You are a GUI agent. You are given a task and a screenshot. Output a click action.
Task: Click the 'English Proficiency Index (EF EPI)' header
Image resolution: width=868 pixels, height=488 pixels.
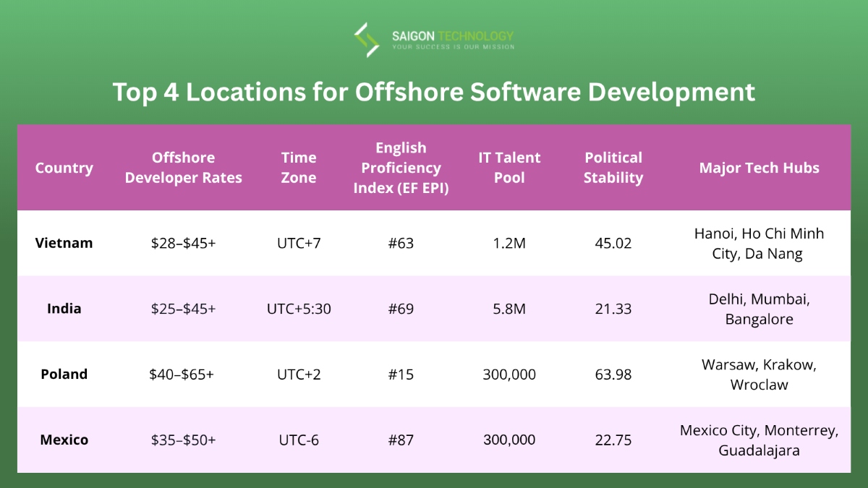pyautogui.click(x=401, y=168)
